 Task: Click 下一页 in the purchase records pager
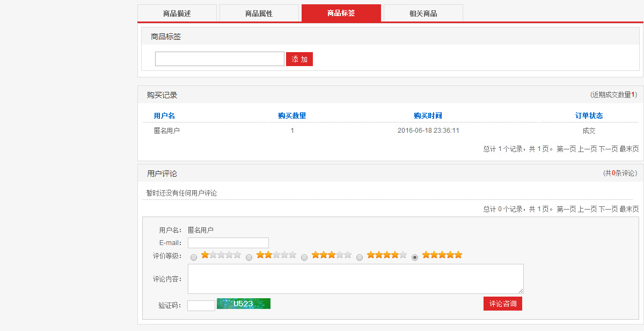(608, 149)
